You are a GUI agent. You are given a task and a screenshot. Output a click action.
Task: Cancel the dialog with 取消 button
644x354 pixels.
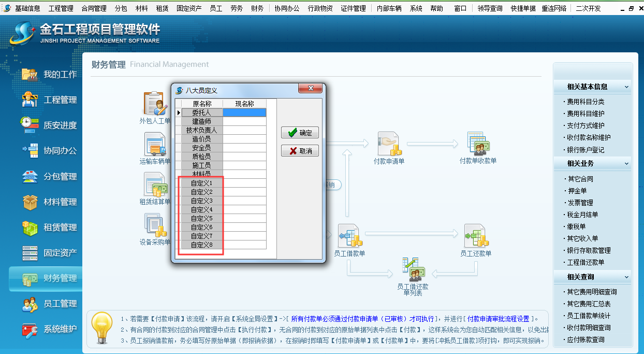coord(300,151)
